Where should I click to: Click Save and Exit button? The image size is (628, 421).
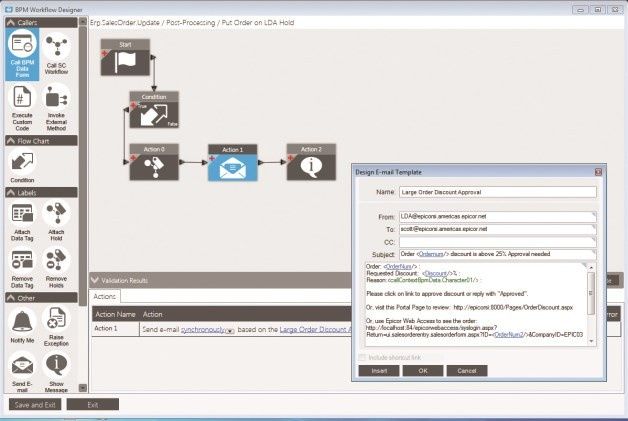(35, 405)
